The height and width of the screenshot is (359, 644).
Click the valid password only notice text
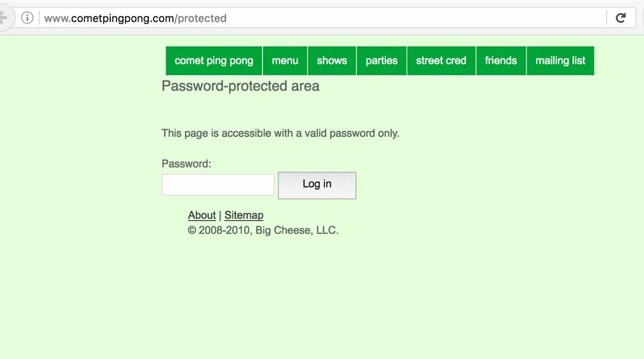click(280, 133)
